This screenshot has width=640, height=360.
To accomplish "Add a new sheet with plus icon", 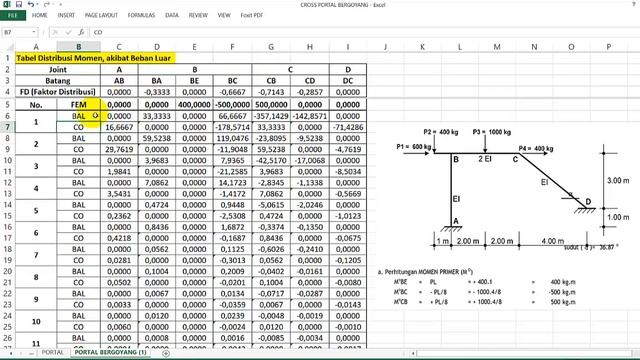I will (x=166, y=353).
